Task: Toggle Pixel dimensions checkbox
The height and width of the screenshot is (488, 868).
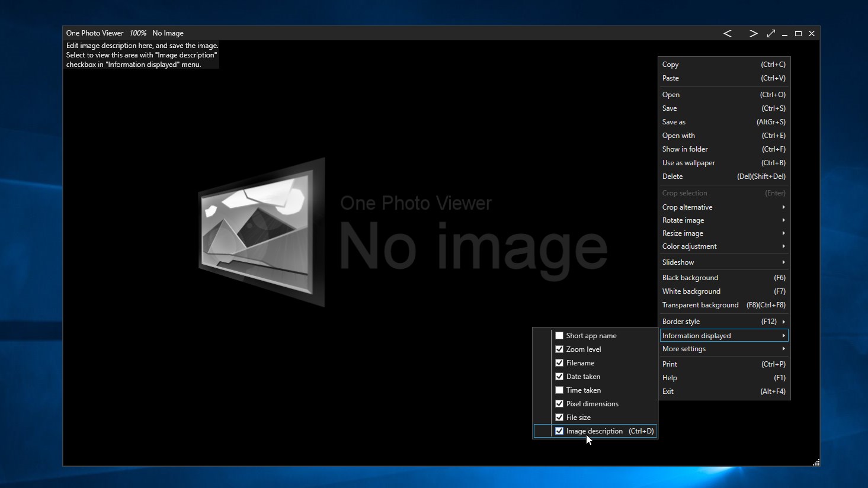Action: [559, 404]
